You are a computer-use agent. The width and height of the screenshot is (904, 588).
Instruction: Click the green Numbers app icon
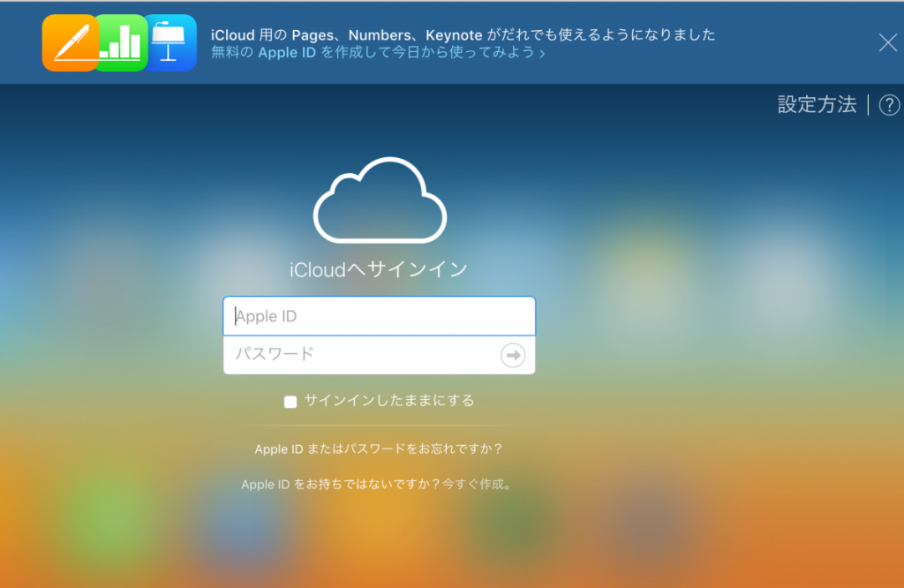tap(123, 42)
